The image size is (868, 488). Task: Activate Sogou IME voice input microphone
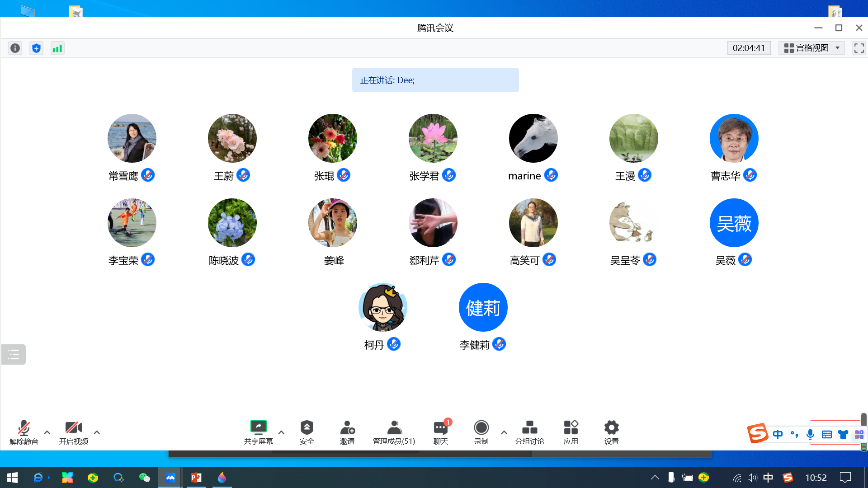coord(810,434)
